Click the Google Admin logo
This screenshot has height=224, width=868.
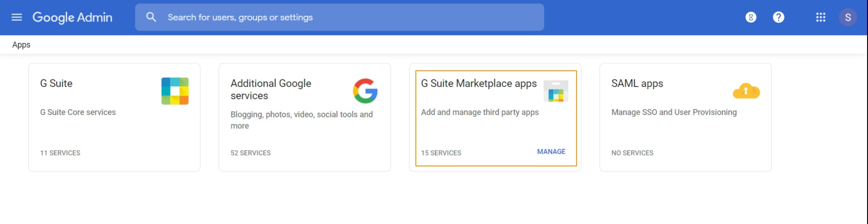[72, 17]
